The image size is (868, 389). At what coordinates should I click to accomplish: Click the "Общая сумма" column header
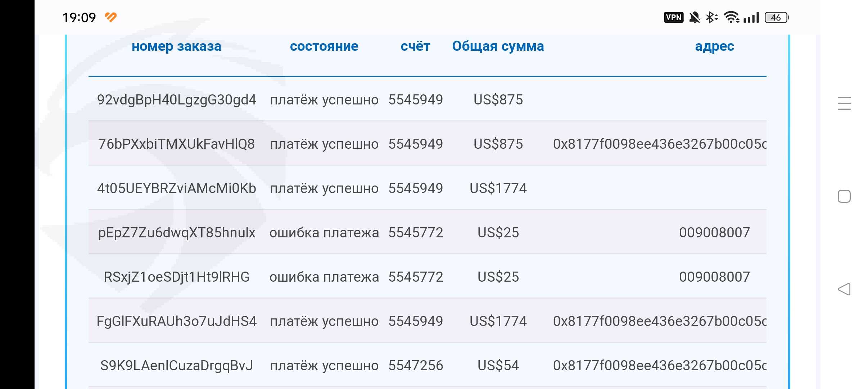(x=498, y=46)
